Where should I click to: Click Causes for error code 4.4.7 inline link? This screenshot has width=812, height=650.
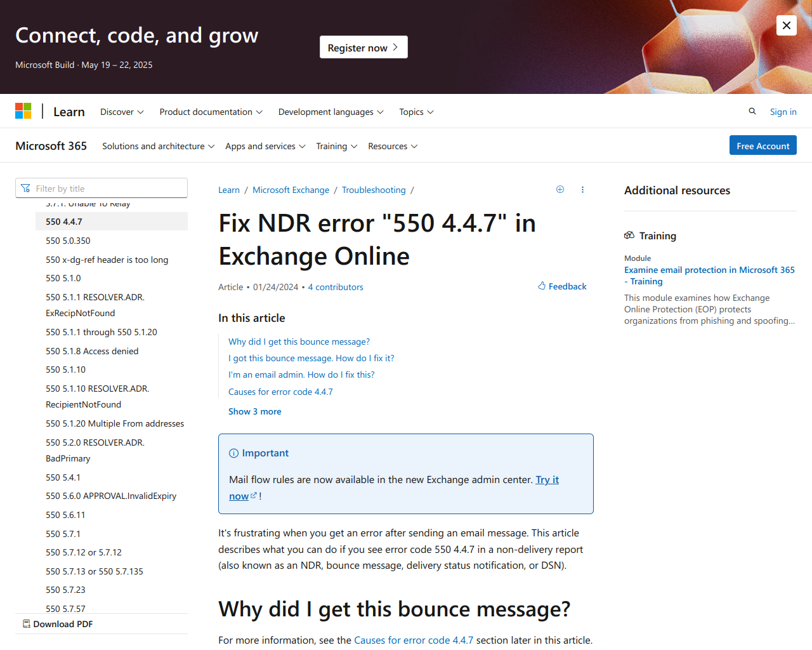[x=414, y=640]
